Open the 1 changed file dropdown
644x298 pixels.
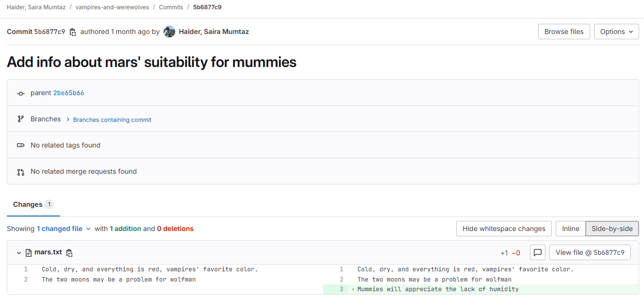click(64, 229)
